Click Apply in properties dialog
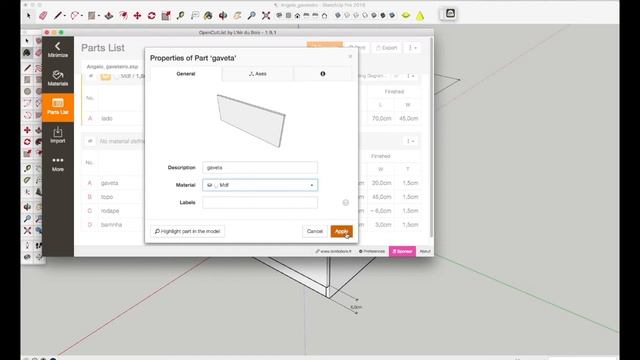 click(x=342, y=231)
